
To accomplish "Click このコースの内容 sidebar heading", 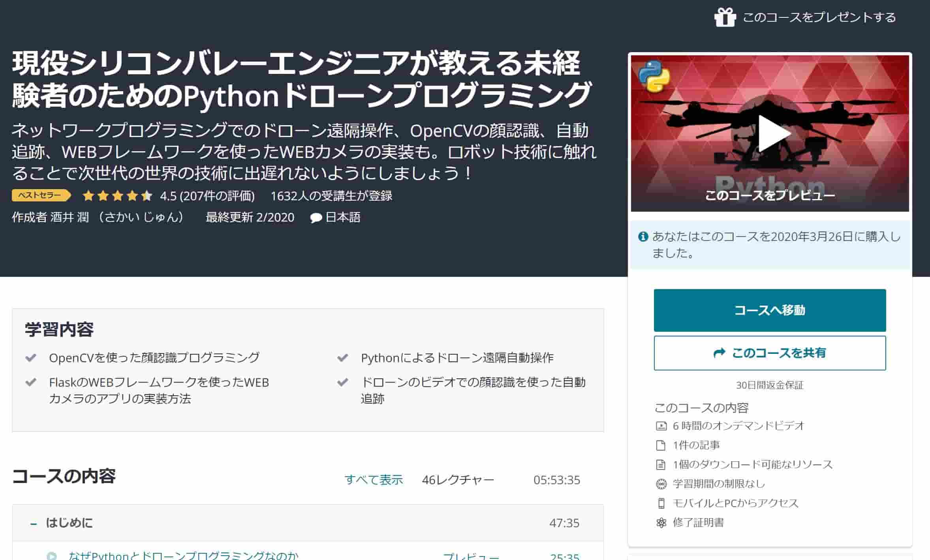I will pyautogui.click(x=701, y=408).
